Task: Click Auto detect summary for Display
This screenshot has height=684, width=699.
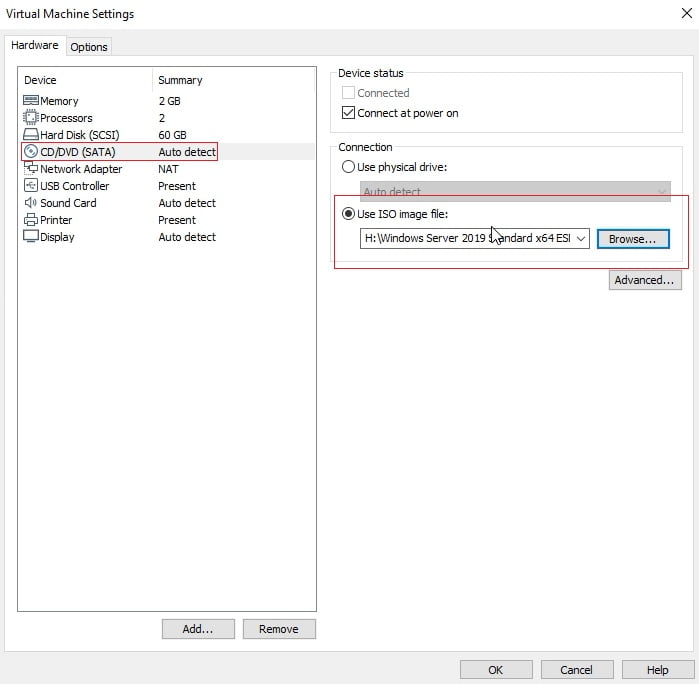Action: (x=187, y=237)
